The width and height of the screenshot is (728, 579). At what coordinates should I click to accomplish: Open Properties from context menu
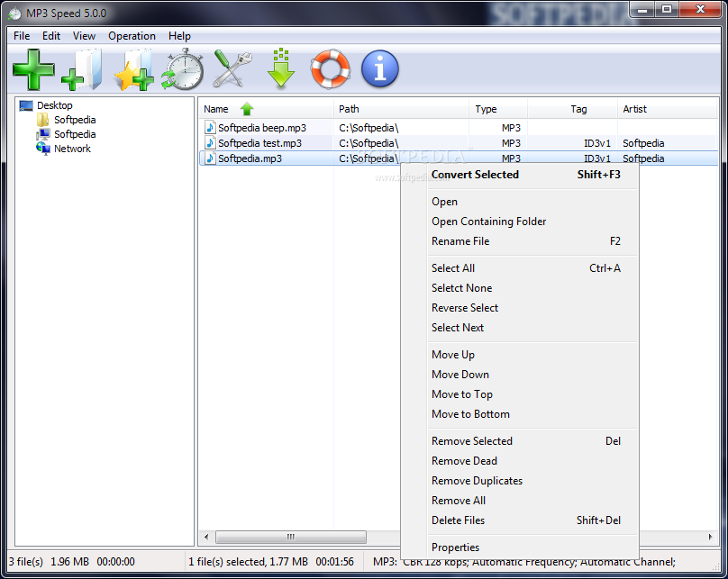pyautogui.click(x=520, y=547)
